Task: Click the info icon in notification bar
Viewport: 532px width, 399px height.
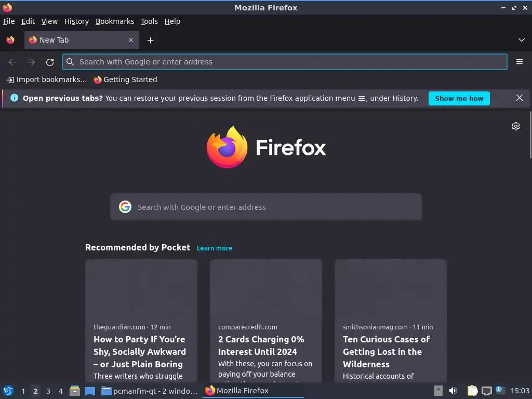Action: click(14, 98)
